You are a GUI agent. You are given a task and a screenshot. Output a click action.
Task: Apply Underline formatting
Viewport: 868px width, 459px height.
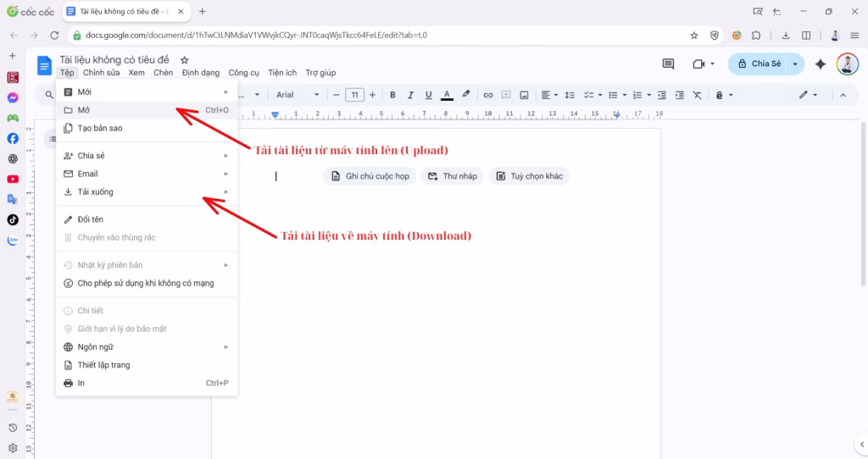click(x=428, y=95)
